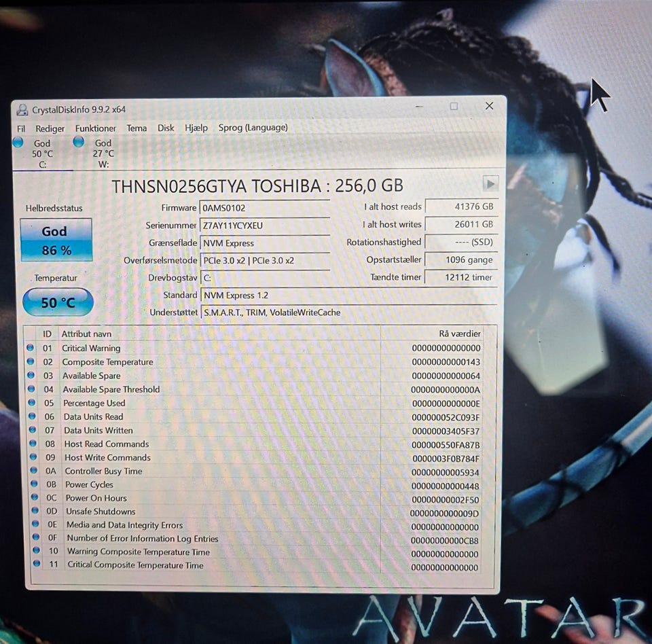Click status dot for Controller Busy Time row
The height and width of the screenshot is (644, 652).
pyautogui.click(x=34, y=470)
